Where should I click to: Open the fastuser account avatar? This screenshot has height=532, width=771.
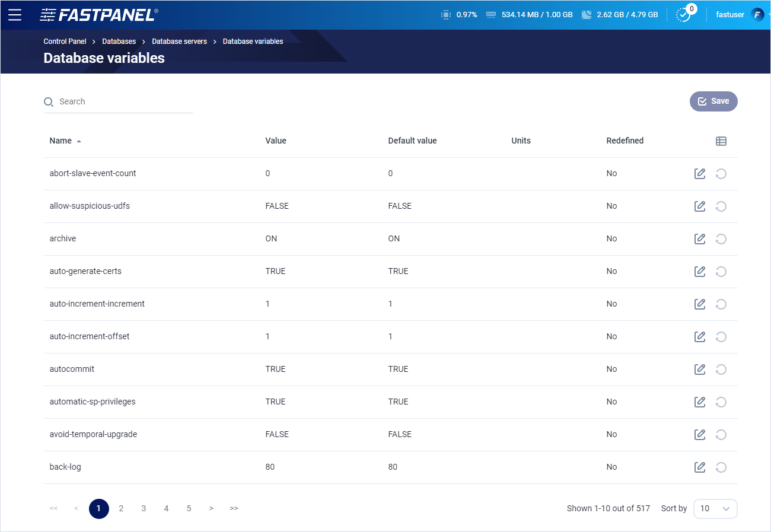[x=757, y=15]
